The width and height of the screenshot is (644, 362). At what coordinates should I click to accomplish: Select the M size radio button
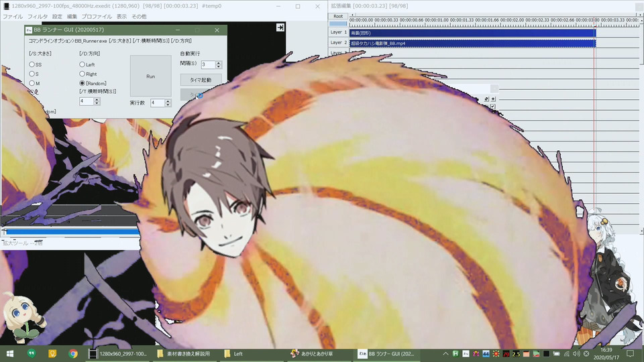point(32,83)
